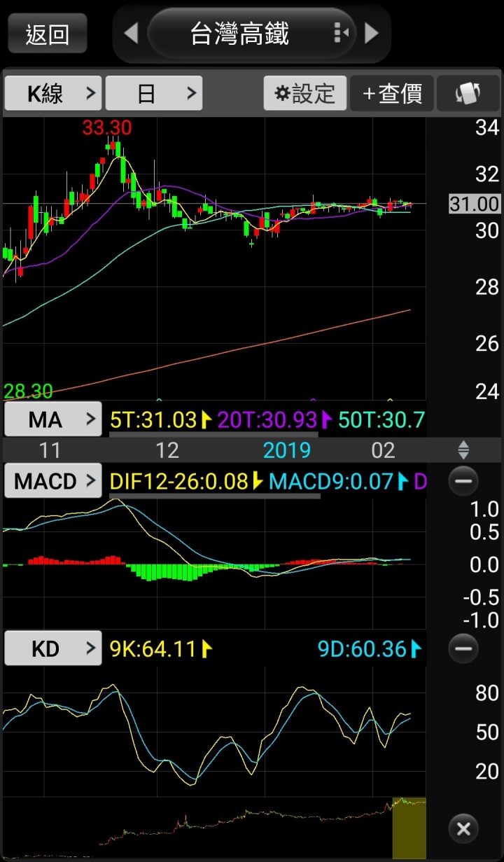This screenshot has height=862, width=504.
Task: Expand the KD indicator selector
Action: point(53,649)
